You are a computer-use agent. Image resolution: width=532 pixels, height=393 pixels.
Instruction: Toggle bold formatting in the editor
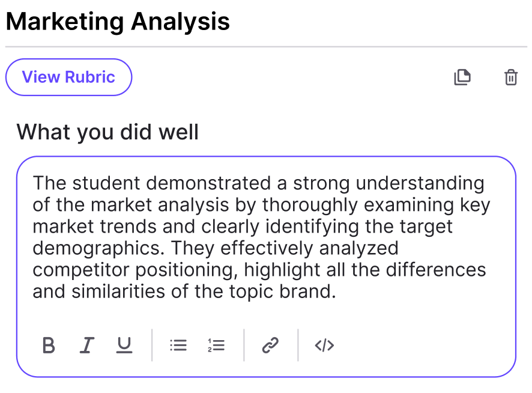[x=49, y=346]
